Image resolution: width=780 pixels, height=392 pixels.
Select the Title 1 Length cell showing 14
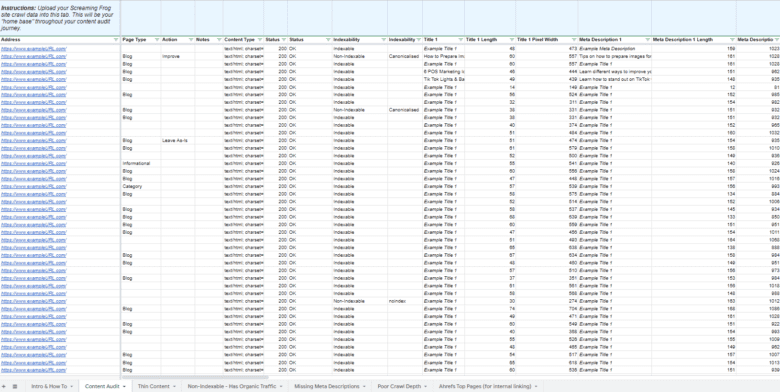pos(490,87)
